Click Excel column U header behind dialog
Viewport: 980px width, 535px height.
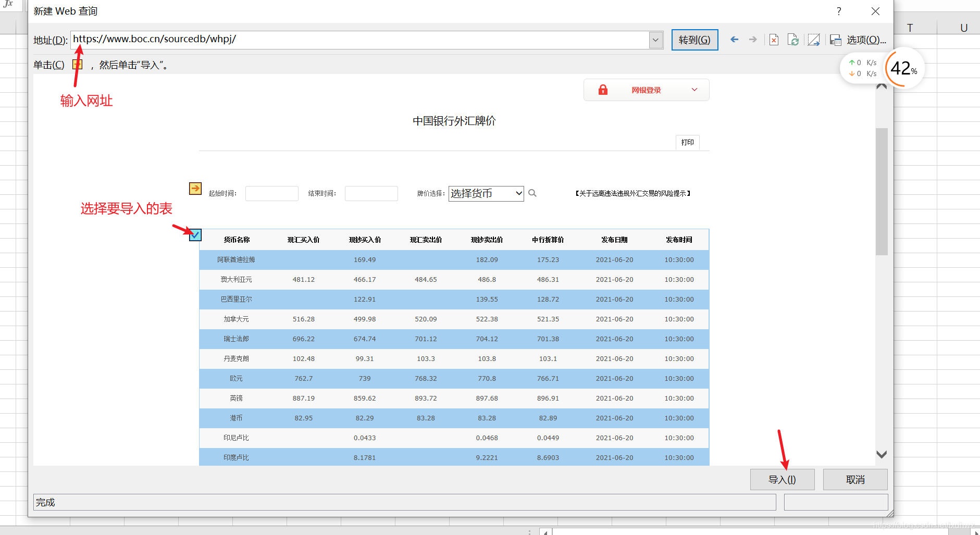pyautogui.click(x=963, y=28)
